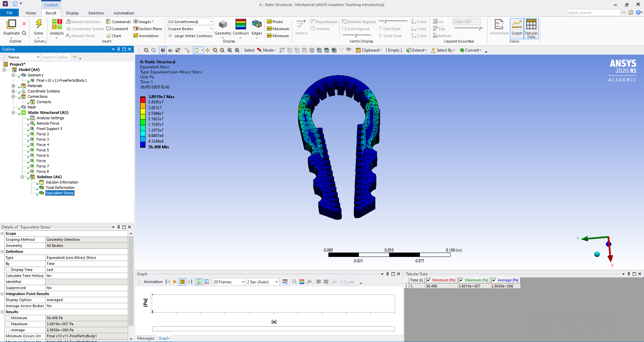Switch to the Home ribbon tab

point(31,13)
